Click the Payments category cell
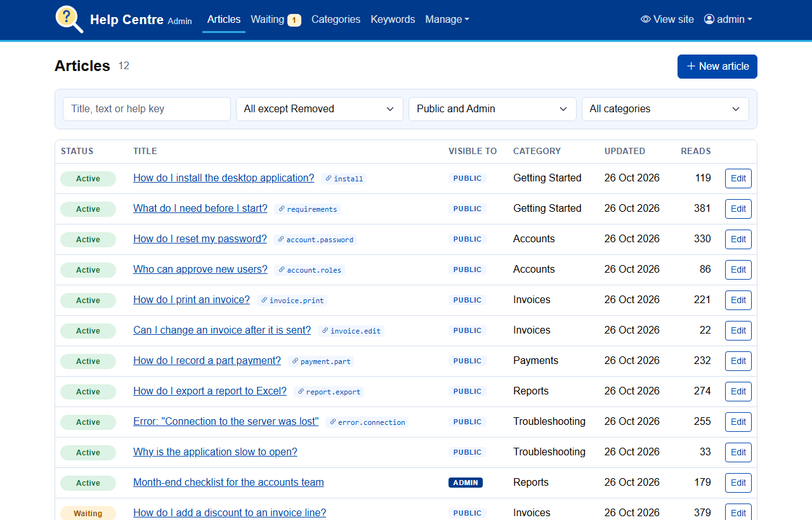 coord(535,361)
